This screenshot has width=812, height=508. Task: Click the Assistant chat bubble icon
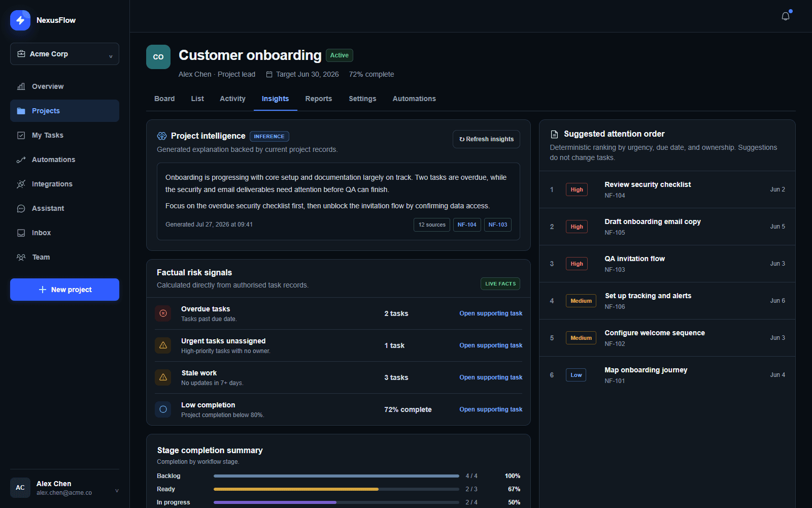(x=21, y=208)
